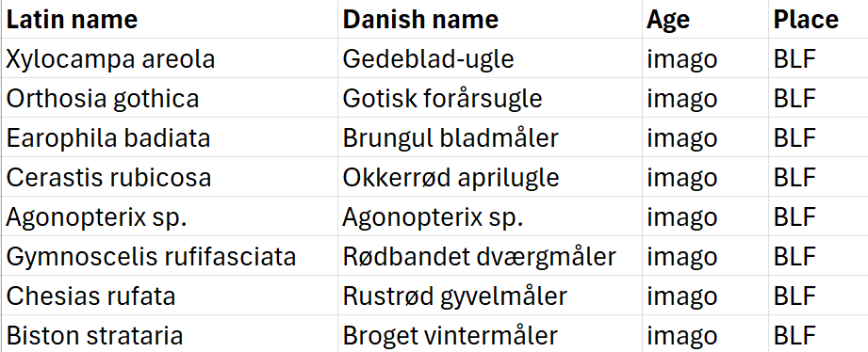Click the Broget vintermåler cell

click(490, 334)
